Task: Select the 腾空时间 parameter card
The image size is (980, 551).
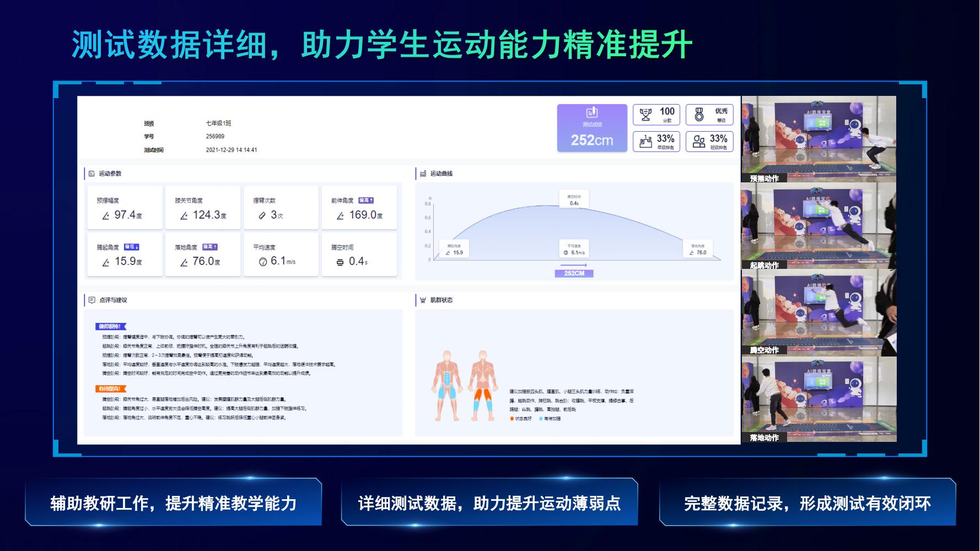Action: click(x=359, y=254)
